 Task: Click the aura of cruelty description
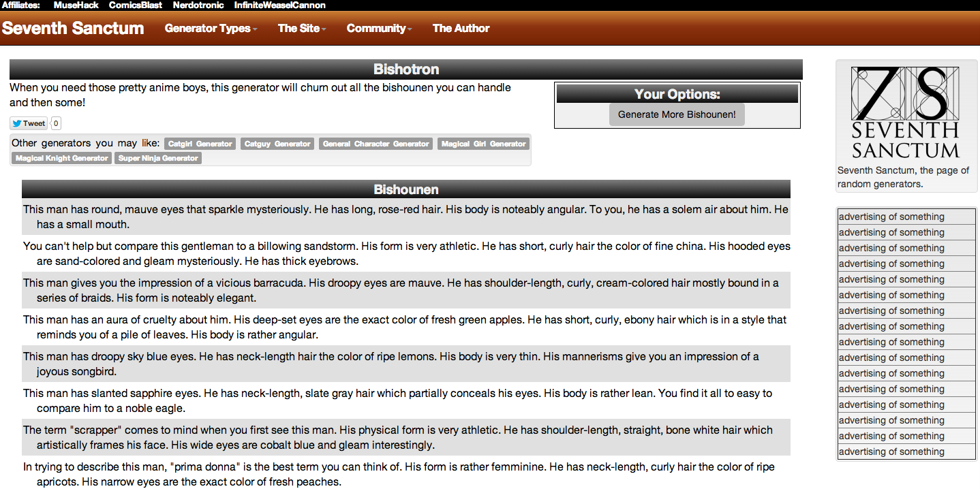[406, 327]
